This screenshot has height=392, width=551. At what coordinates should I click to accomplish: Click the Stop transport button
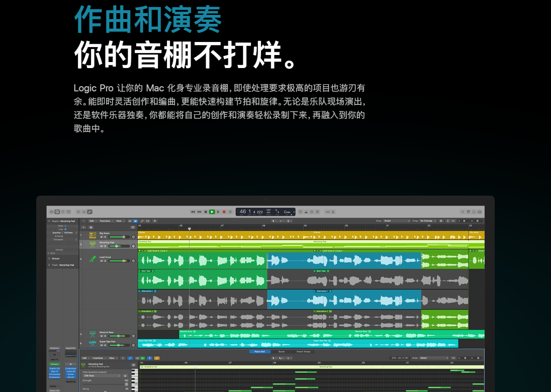coord(206,212)
